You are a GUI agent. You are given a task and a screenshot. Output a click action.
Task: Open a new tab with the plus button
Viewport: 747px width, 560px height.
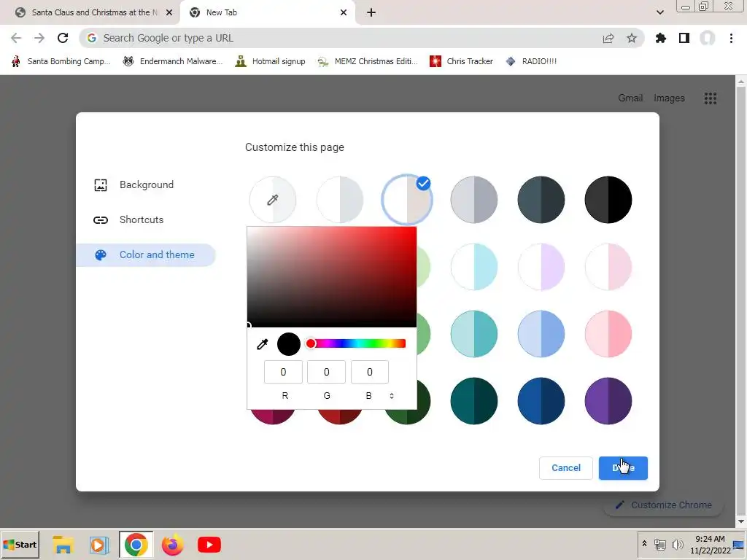371,13
